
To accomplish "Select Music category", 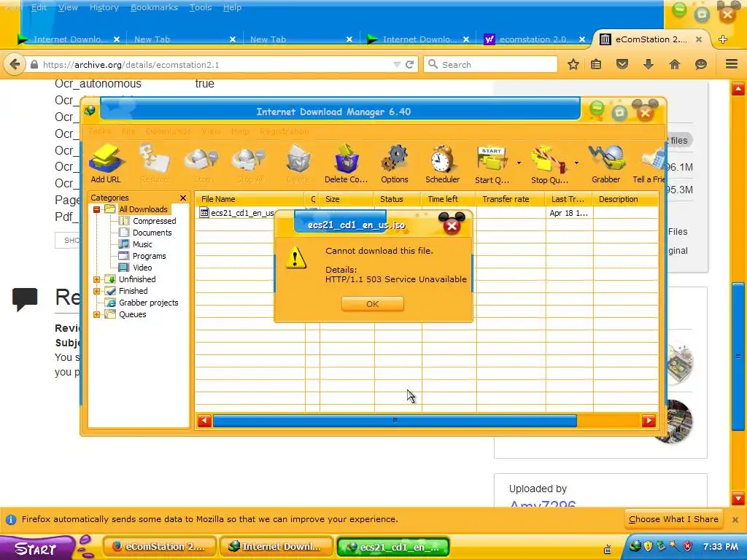I will coord(142,244).
